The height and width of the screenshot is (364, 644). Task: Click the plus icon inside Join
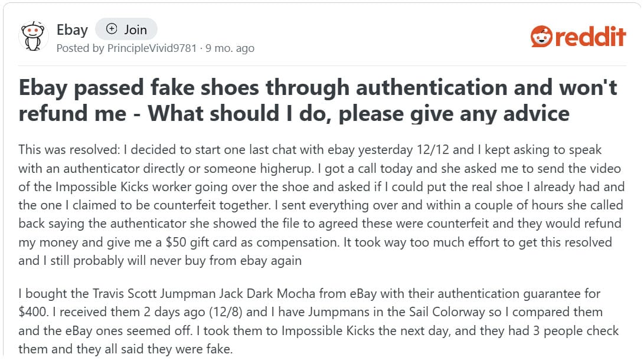click(x=112, y=29)
